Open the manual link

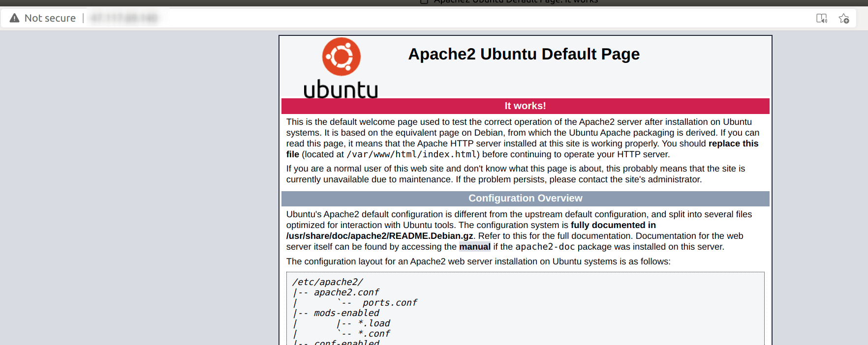[475, 247]
